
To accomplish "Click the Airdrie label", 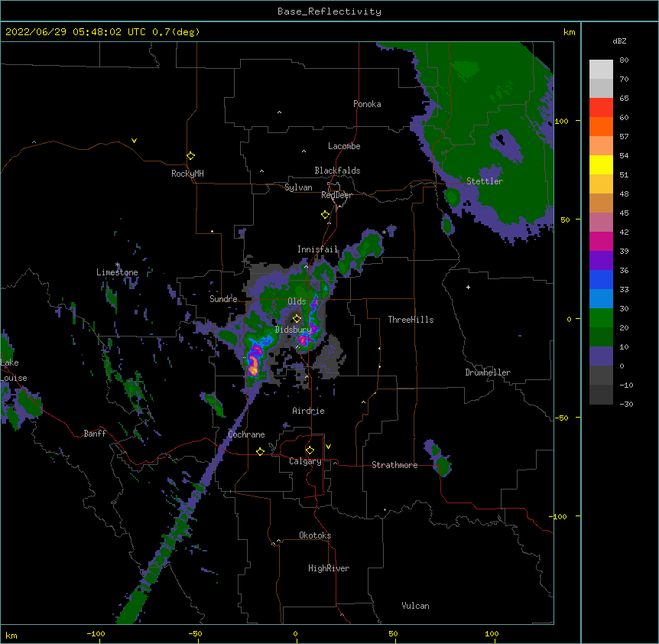I will point(308,411).
